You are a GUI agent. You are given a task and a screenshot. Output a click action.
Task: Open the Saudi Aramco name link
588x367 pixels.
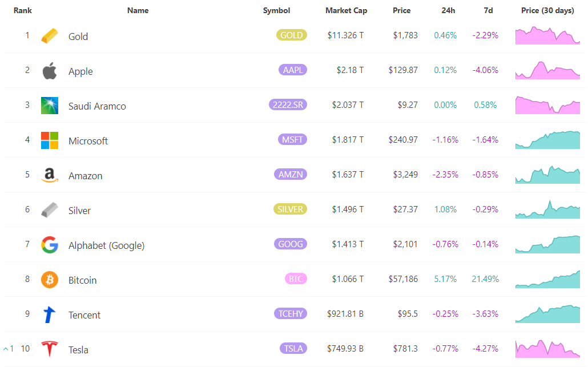(97, 106)
